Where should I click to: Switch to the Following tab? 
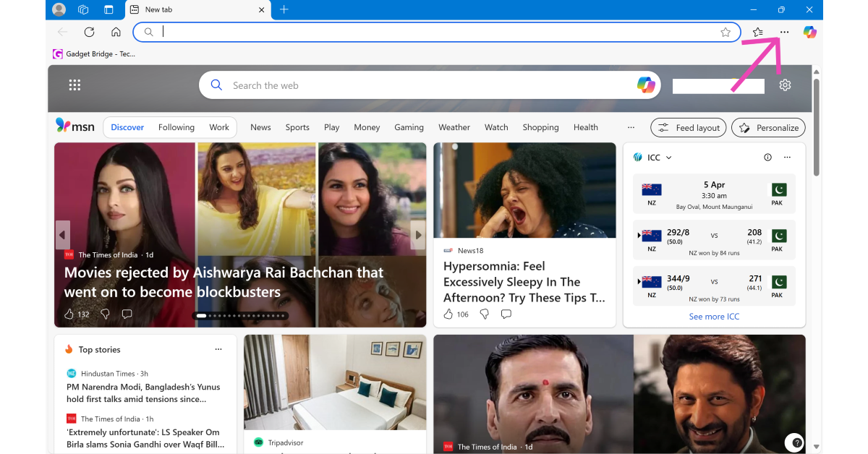[176, 127]
